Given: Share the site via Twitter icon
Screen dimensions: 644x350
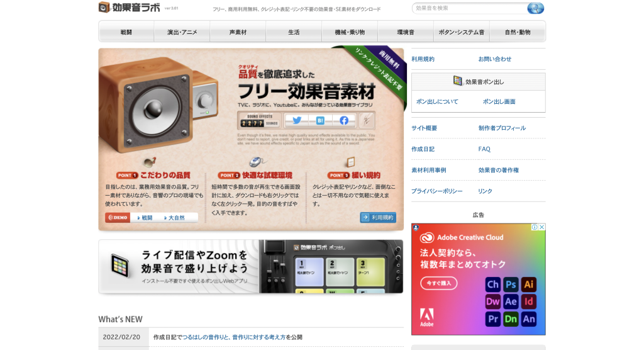Looking at the screenshot, I should pyautogui.click(x=297, y=120).
